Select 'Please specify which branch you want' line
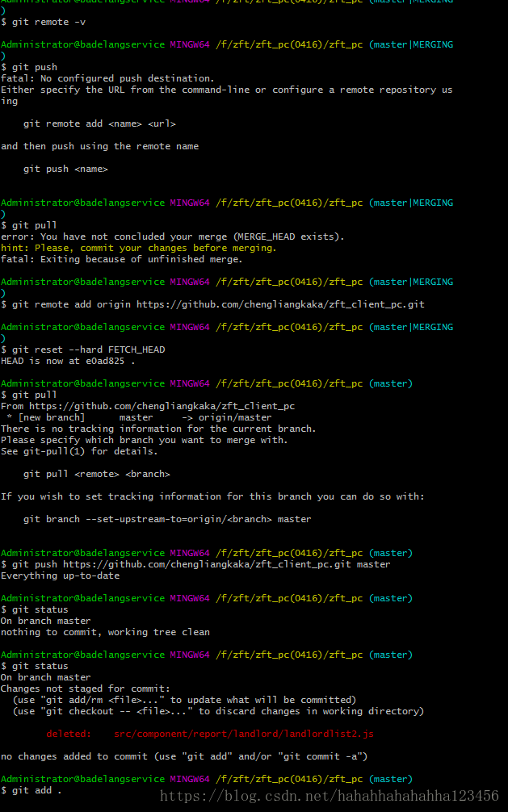The height and width of the screenshot is (812, 508). pos(144,440)
